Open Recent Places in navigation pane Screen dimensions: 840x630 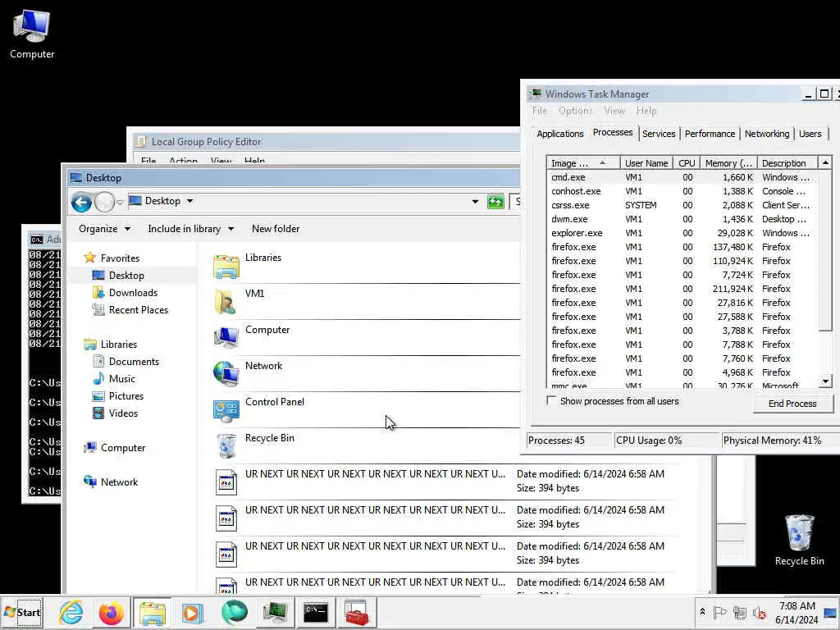pos(130,309)
